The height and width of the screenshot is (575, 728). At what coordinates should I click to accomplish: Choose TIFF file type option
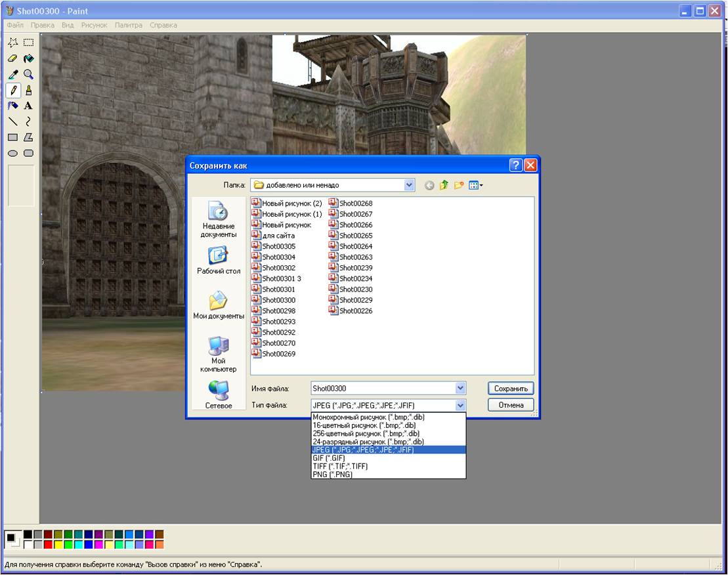point(388,467)
